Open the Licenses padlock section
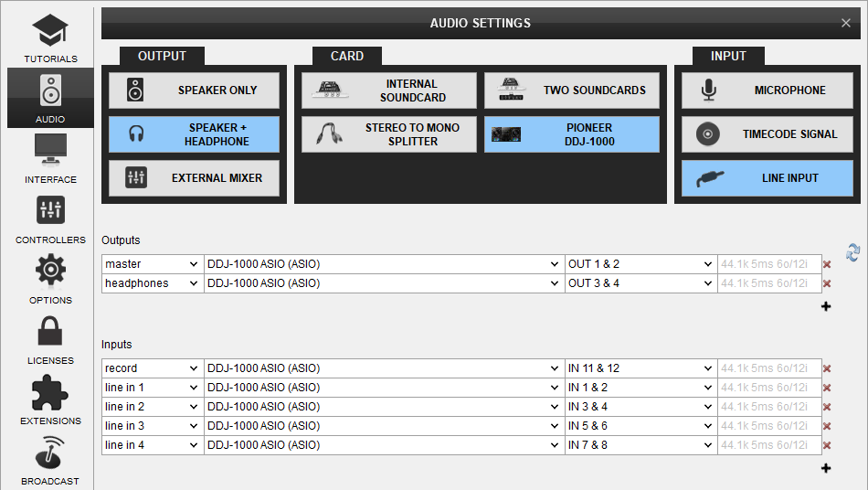 50,339
